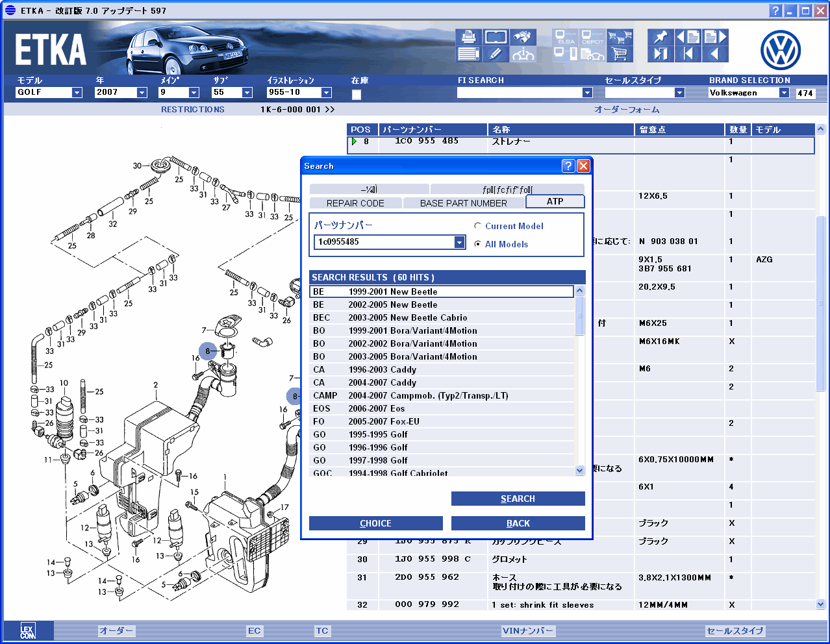Click the LEXCOM logo in the status bar

27,630
